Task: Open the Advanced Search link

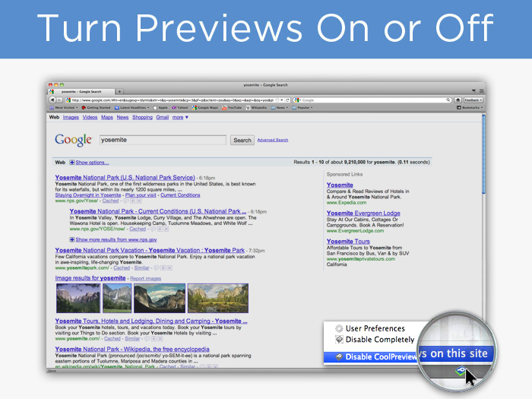Action: click(273, 140)
